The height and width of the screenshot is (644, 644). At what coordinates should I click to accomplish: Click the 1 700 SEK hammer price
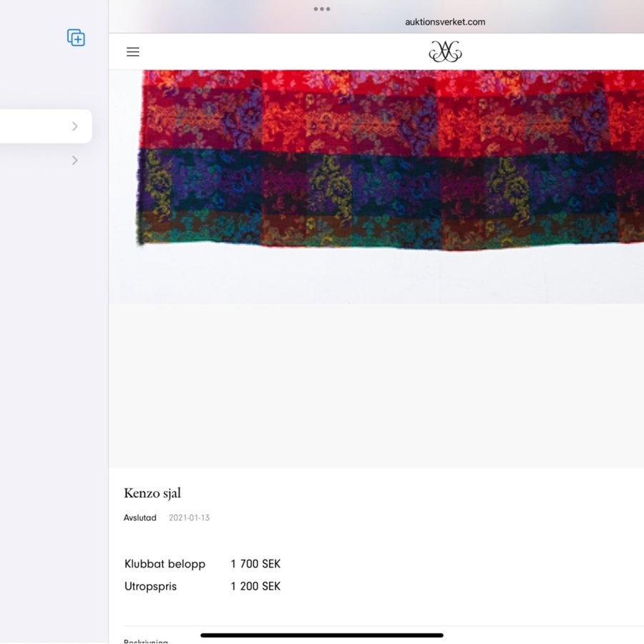[255, 564]
